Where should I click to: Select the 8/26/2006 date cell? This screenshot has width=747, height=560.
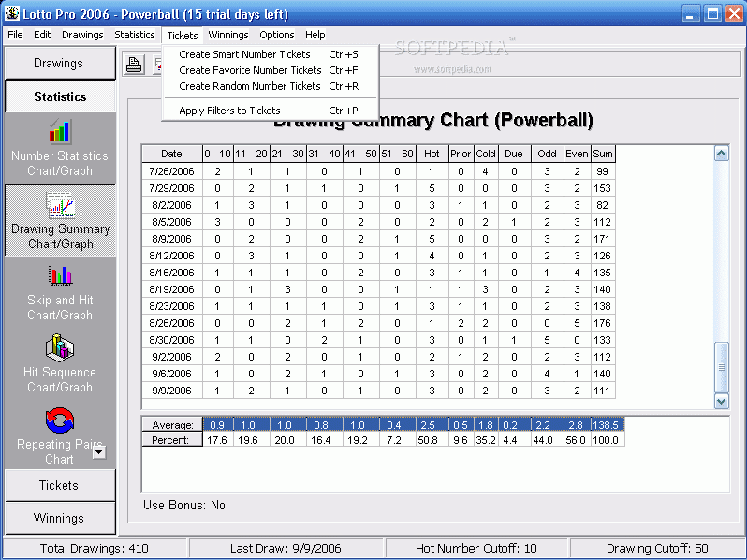point(172,323)
